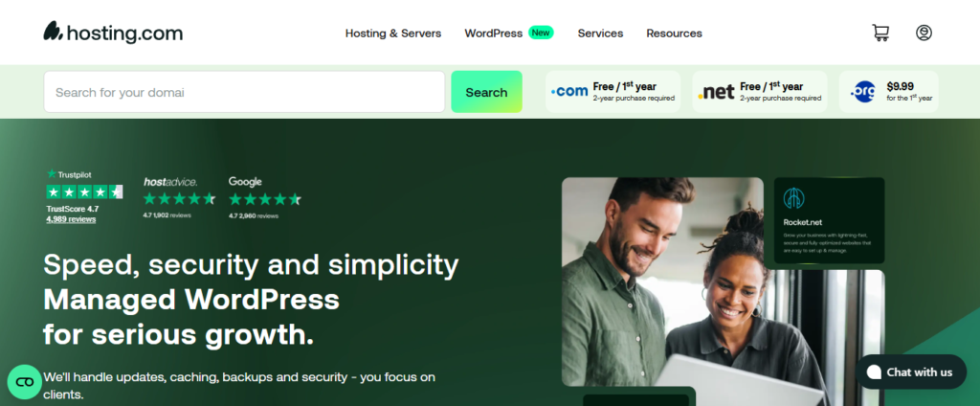Image resolution: width=980 pixels, height=406 pixels.
Task: Open the Hosting & Servers menu
Action: 393,34
